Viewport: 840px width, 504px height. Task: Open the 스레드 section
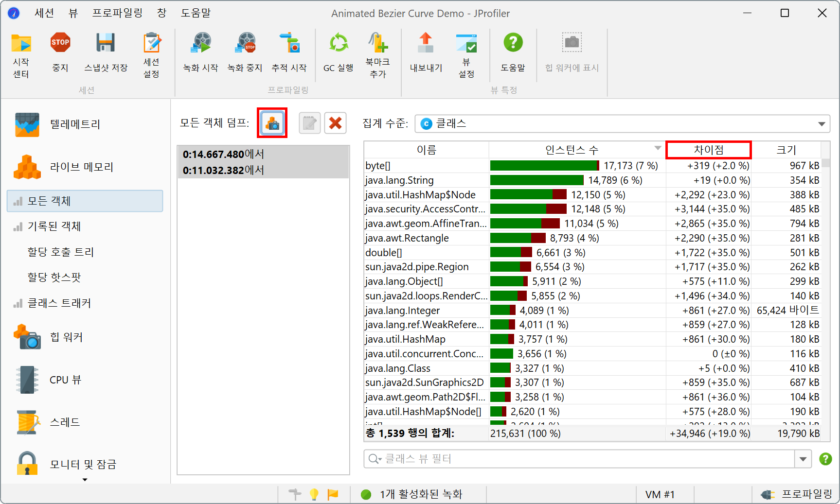pyautogui.click(x=48, y=422)
